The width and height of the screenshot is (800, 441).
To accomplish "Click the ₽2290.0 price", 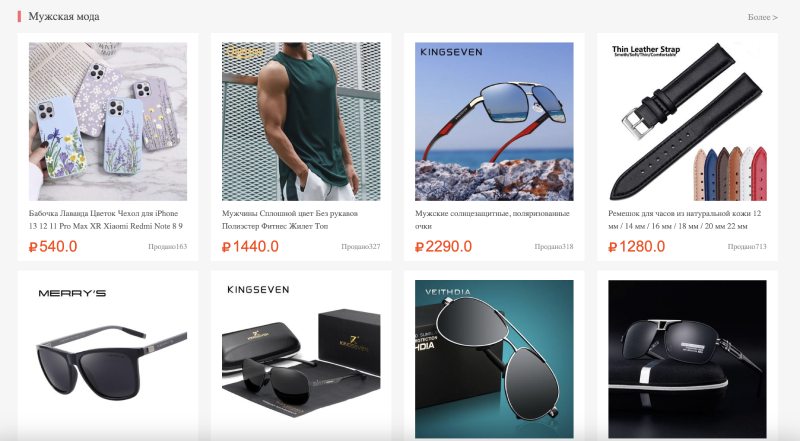I will [443, 247].
